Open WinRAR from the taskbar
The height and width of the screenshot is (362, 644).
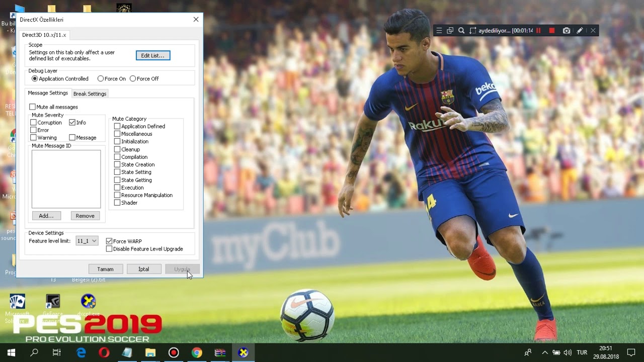click(x=220, y=352)
